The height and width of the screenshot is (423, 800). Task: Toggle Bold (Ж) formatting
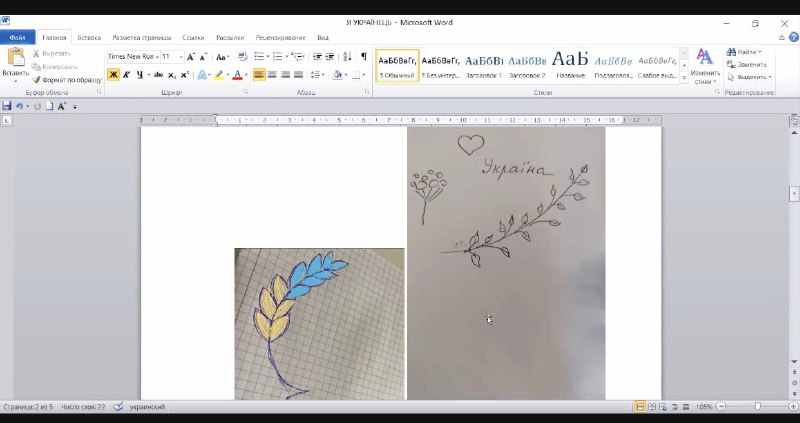coord(113,75)
